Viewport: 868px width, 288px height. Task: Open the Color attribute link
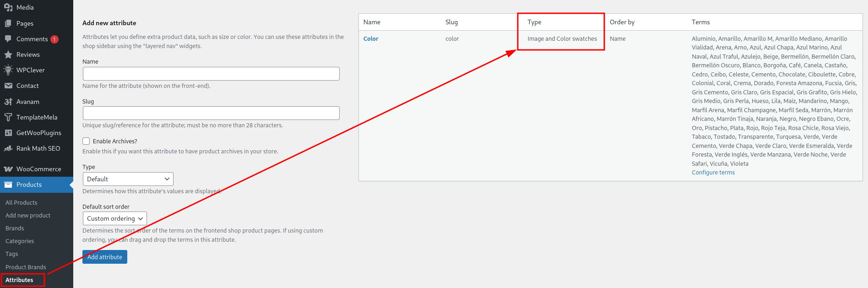(371, 38)
